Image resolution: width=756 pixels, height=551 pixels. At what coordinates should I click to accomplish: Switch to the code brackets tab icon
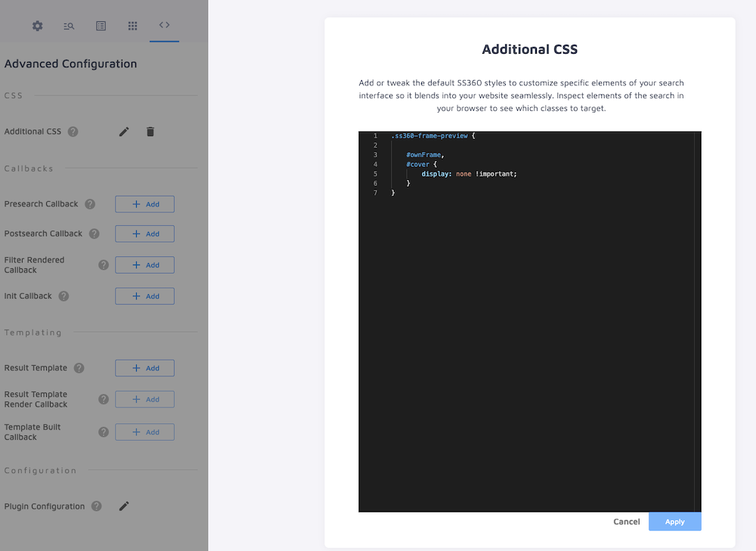tap(164, 25)
